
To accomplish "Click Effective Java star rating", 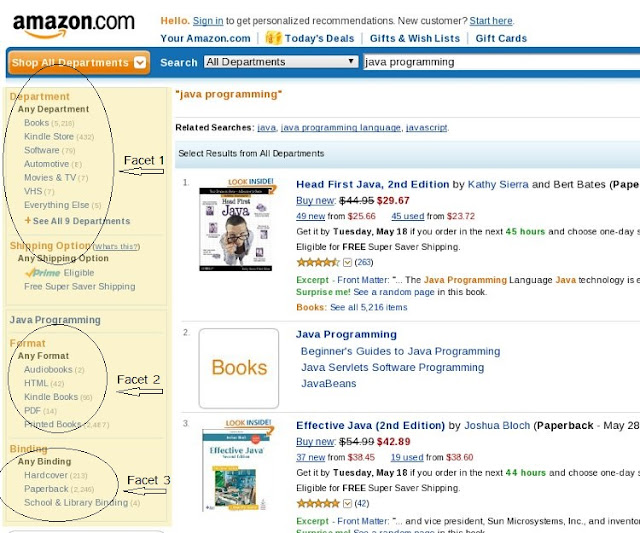I will (x=317, y=503).
